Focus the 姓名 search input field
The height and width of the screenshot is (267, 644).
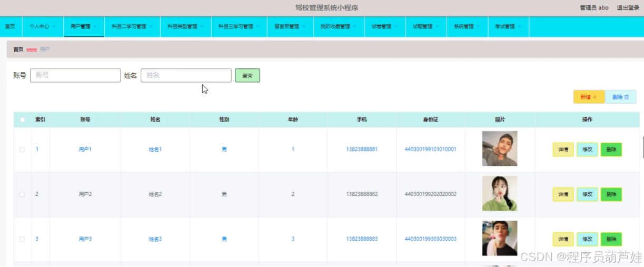pos(186,75)
